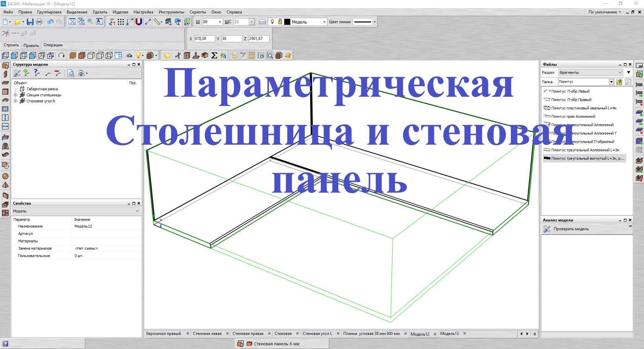Switch to wood texture display mode
Screen dimensions: 644x349
pyautogui.click(x=72, y=55)
